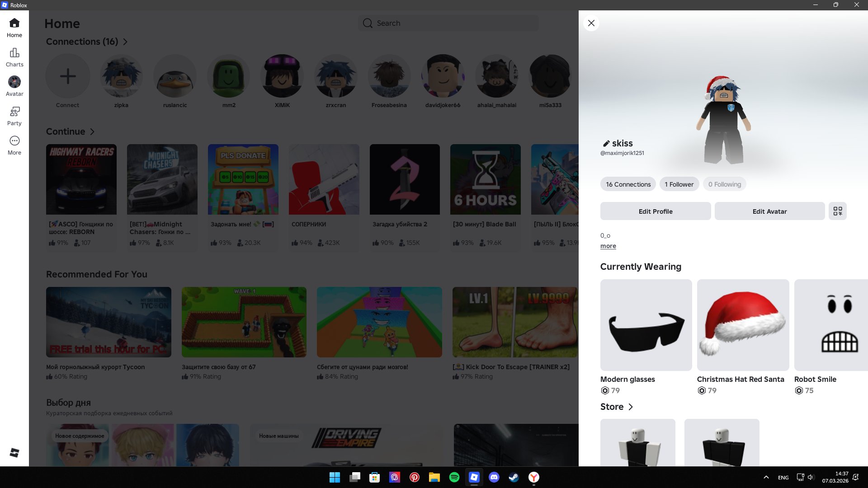
Task: Open zrxcran's connection avatar
Action: [336, 76]
